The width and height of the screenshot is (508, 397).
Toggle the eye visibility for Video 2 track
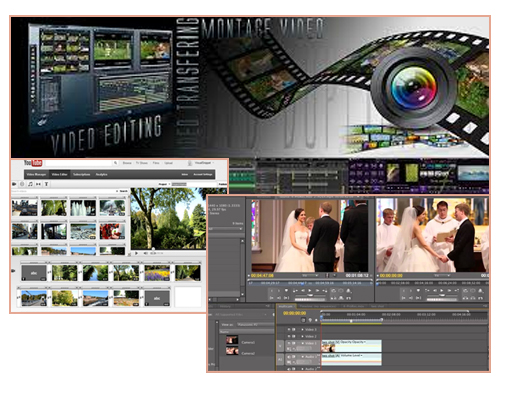[x=289, y=336]
